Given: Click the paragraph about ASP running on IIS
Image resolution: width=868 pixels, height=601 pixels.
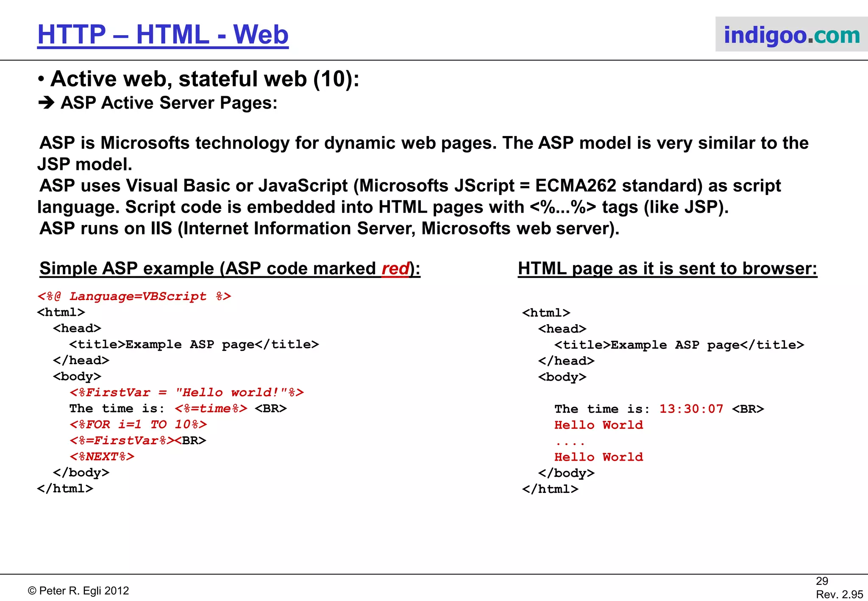Looking at the screenshot, I should 329,229.
